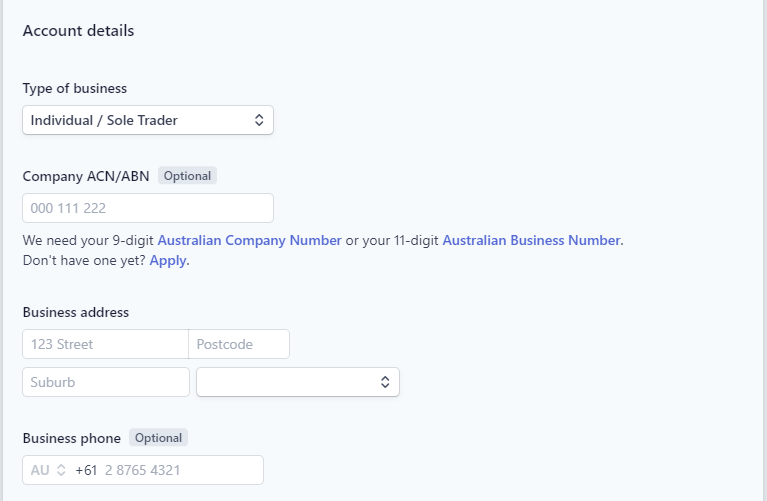Click the Suburb text field
The width and height of the screenshot is (767, 501).
(x=106, y=382)
